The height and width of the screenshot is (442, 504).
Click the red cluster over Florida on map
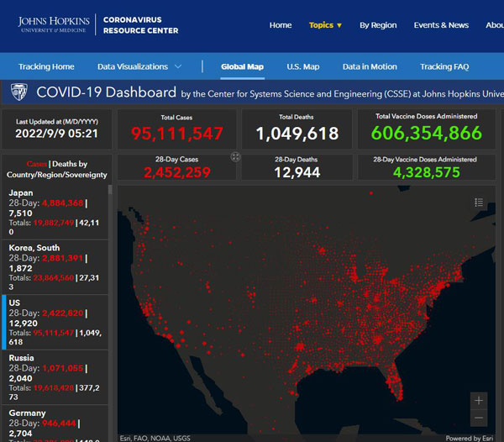tap(394, 382)
